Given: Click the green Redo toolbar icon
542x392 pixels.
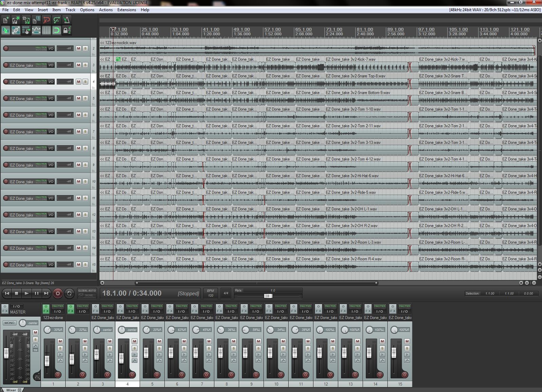Looking at the screenshot, I should [56, 20].
